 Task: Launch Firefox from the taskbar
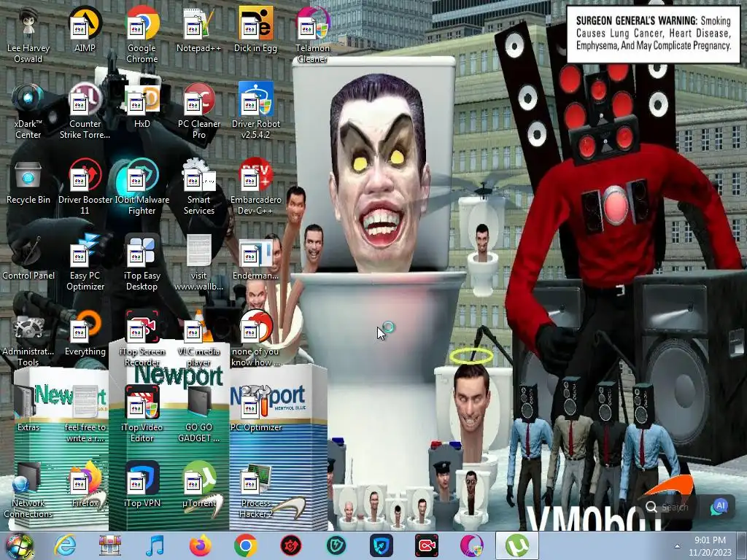201,545
